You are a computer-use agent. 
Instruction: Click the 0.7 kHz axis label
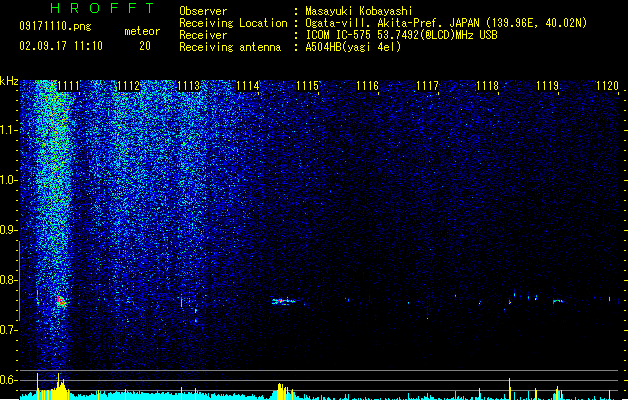8,330
